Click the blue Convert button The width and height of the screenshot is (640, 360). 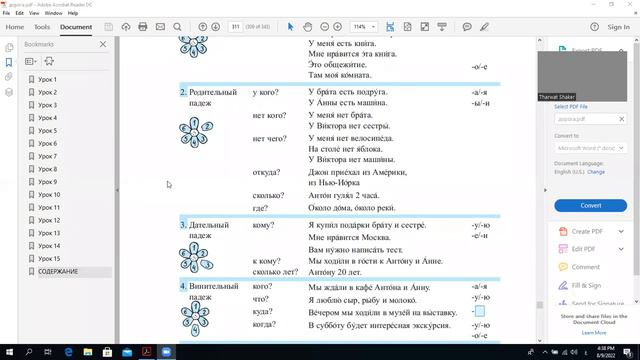point(590,205)
